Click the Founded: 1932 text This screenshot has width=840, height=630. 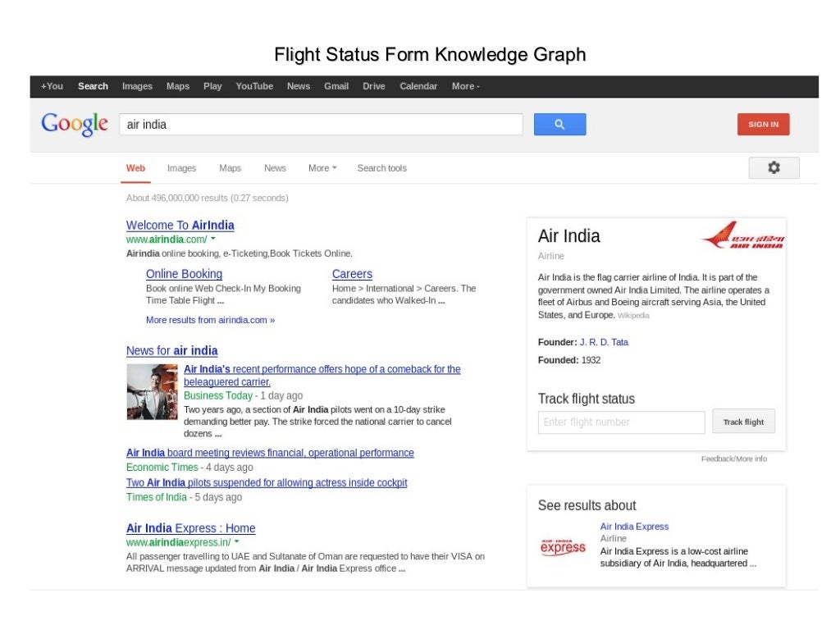tap(569, 360)
